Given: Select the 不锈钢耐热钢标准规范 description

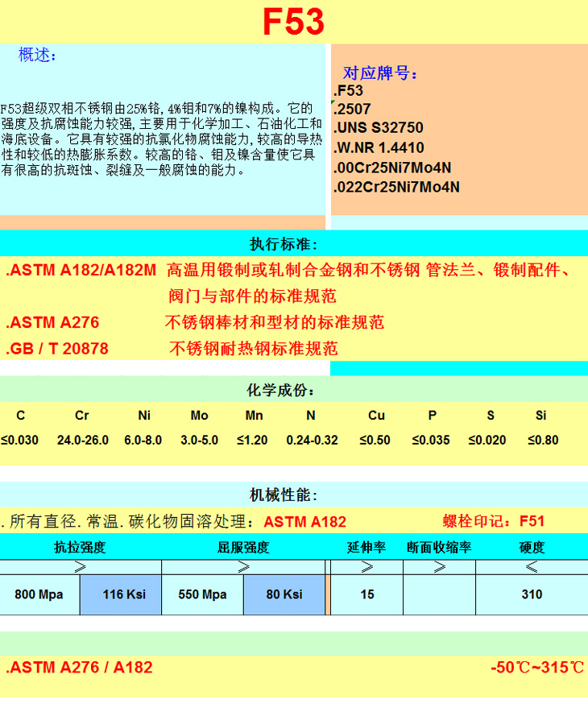Looking at the screenshot, I should [x=254, y=349].
